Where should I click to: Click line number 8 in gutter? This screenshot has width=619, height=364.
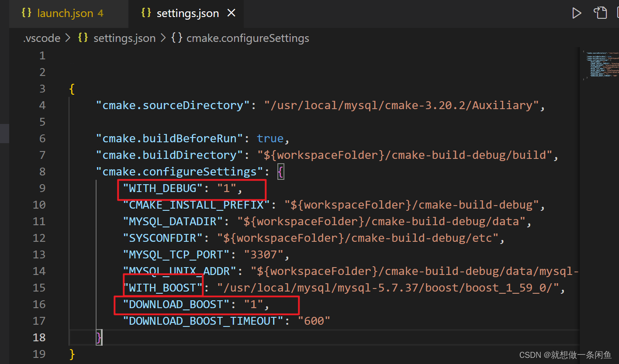coord(42,172)
